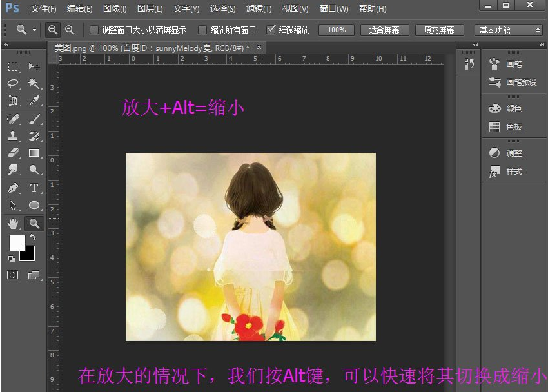Viewport: 548px width, 392px height.
Task: Select the Eyedropper tool
Action: coord(34,101)
